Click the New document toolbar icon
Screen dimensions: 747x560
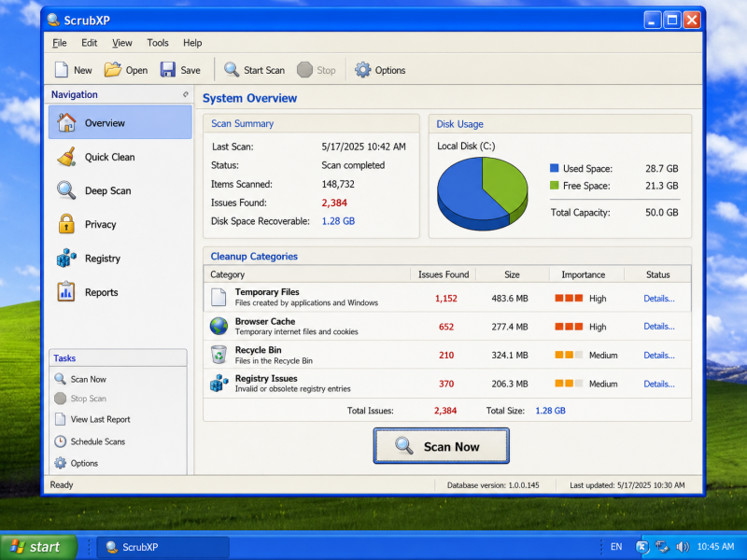coord(61,70)
